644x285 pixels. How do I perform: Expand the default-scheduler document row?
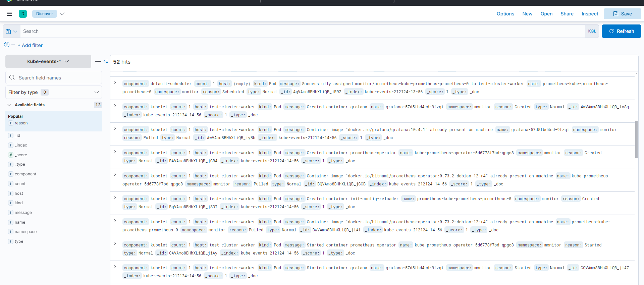115,82
